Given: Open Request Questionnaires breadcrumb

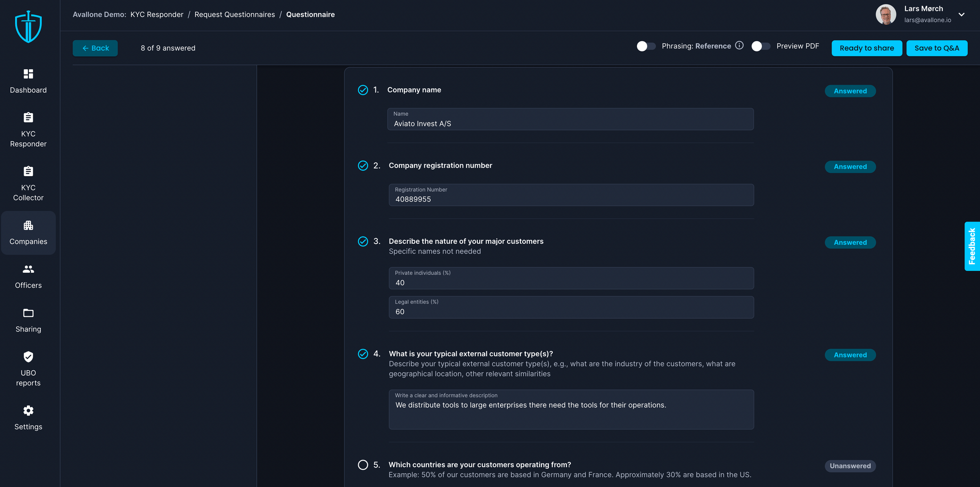Looking at the screenshot, I should click(x=235, y=15).
